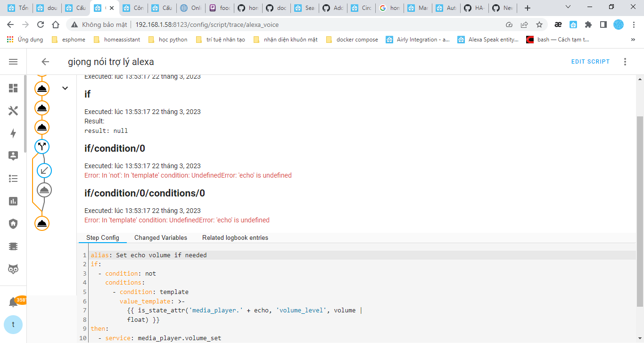This screenshot has width=644, height=343.
Task: Open the script trace overflow menu
Action: tap(625, 62)
